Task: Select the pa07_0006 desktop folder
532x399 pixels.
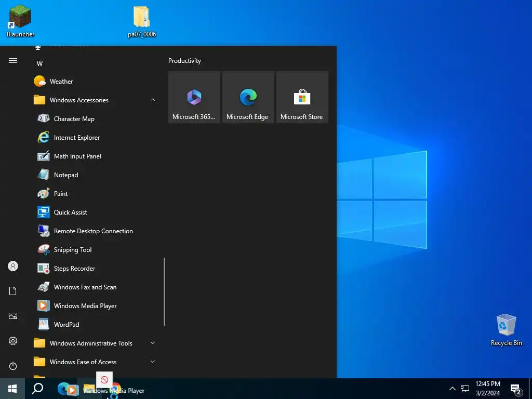Action: pyautogui.click(x=142, y=22)
